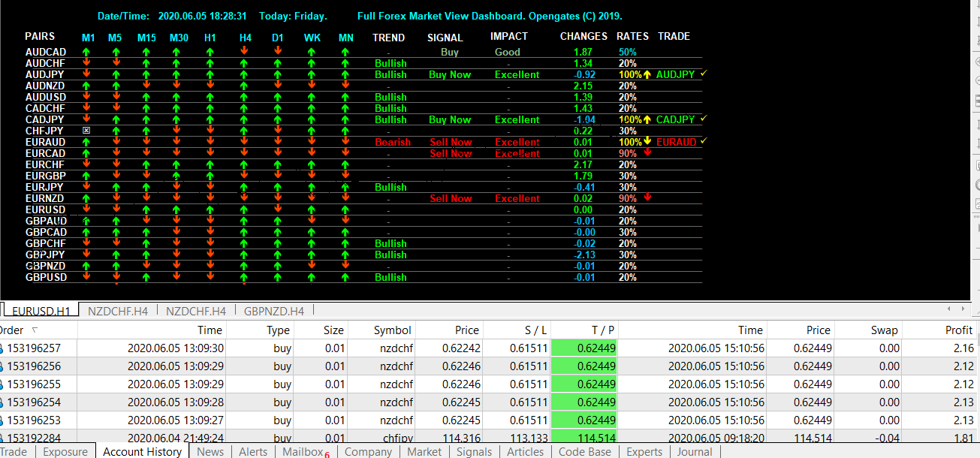Click the green CADJPY trade label
Viewport: 980px width, 458px height.
pyautogui.click(x=675, y=120)
